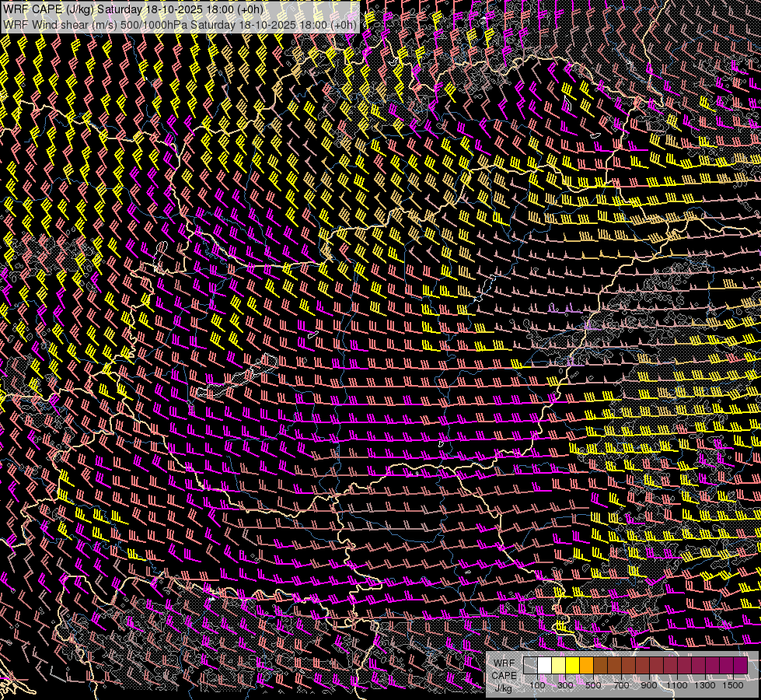Select the 1100 CAPE scale label

[x=677, y=685]
